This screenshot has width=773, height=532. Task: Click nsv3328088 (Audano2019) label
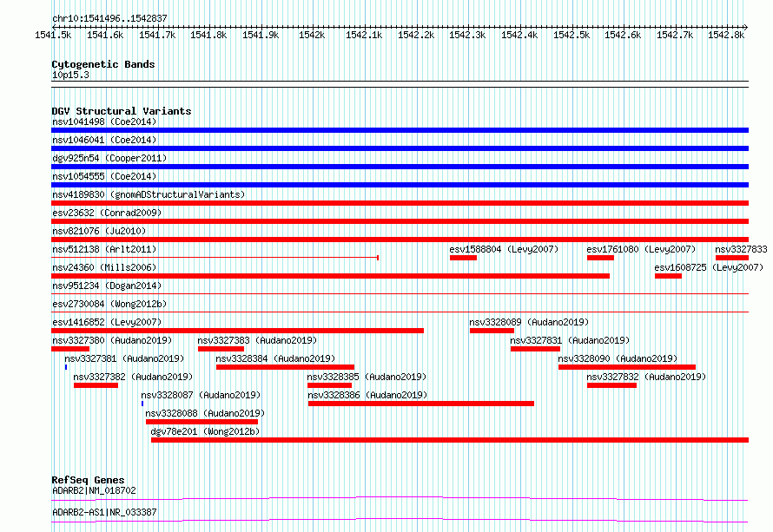[x=205, y=413]
